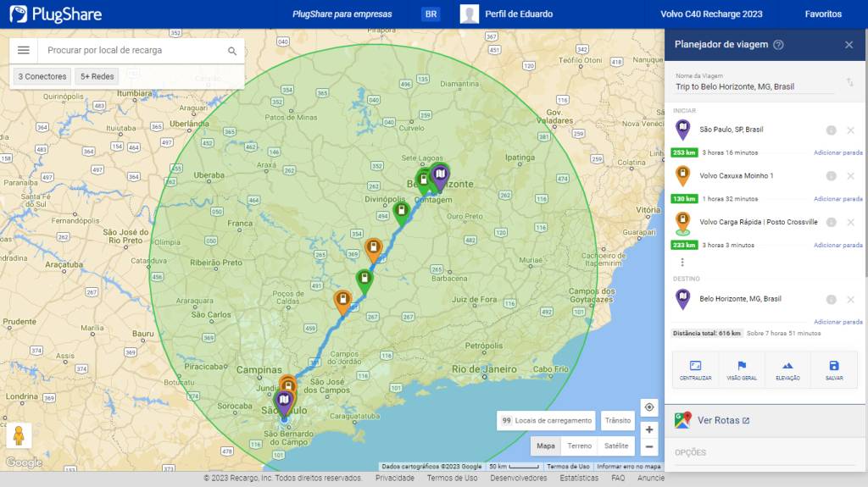The image size is (868, 487).
Task: Open Favoritos
Action: [x=823, y=14]
